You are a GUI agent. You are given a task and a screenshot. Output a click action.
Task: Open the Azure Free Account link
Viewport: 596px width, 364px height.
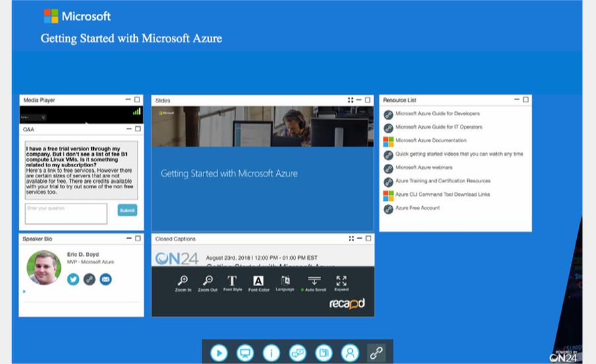click(418, 208)
